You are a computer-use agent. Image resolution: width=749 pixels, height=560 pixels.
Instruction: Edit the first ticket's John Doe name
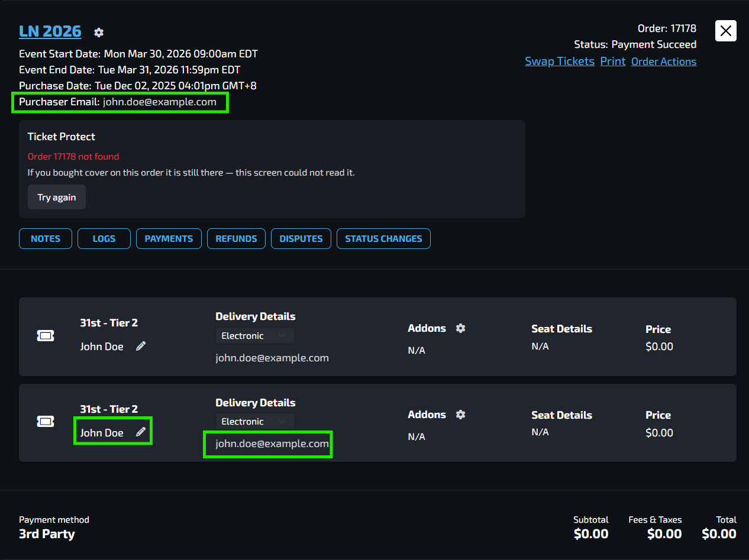click(140, 346)
